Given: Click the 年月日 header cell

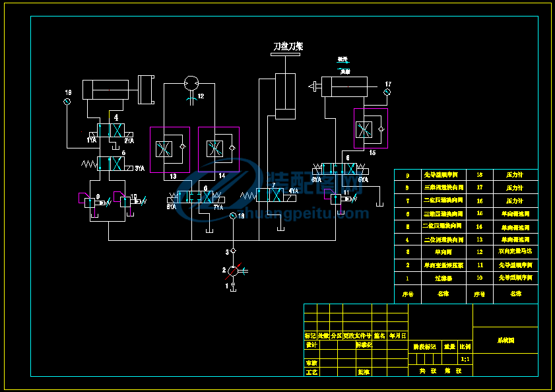Looking at the screenshot, I should tap(397, 336).
